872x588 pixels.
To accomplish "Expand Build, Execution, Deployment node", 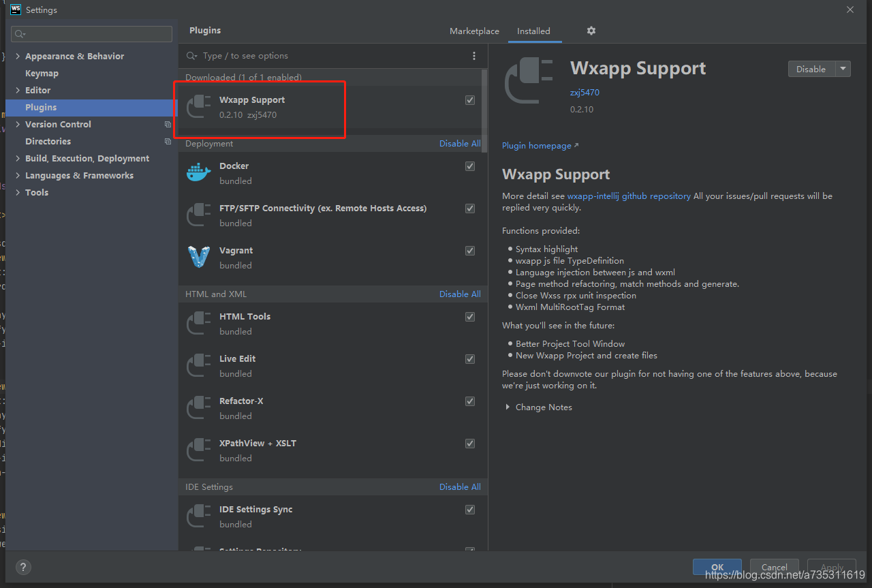I will pos(18,159).
